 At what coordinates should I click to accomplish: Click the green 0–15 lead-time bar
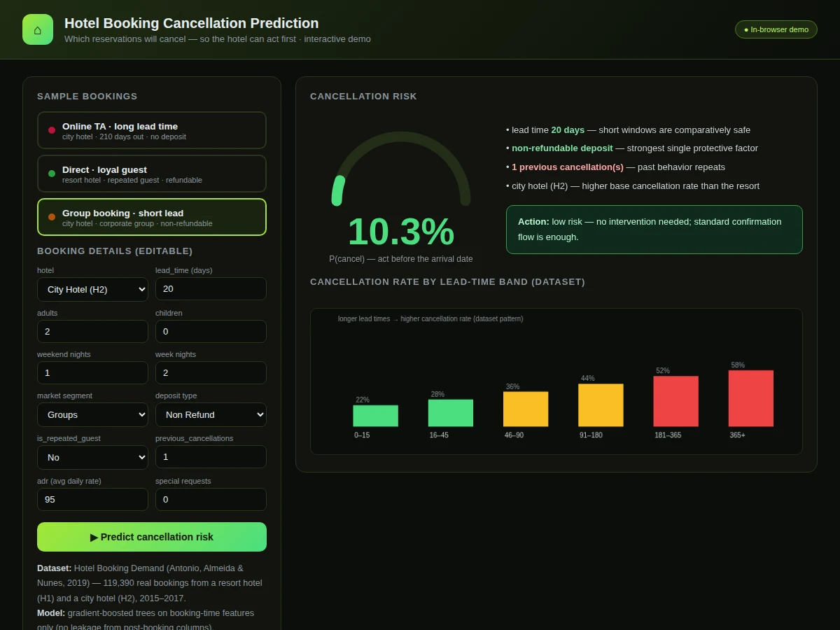point(375,416)
